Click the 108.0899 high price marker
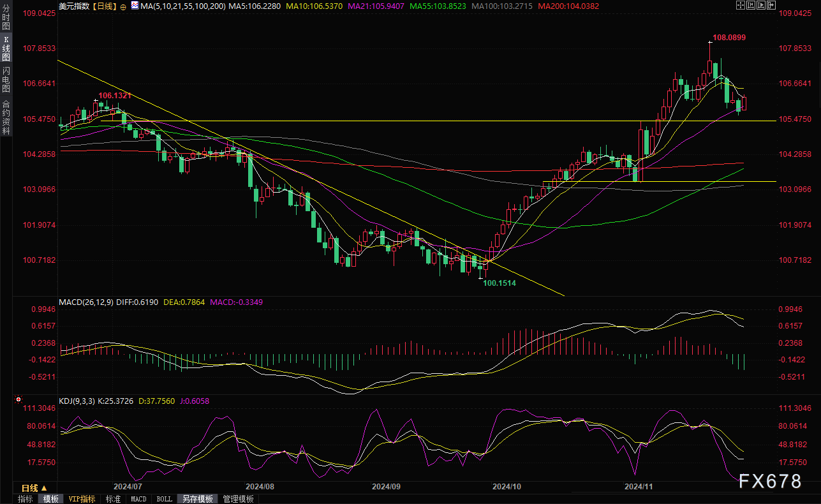The height and width of the screenshot is (504, 821). 729,38
